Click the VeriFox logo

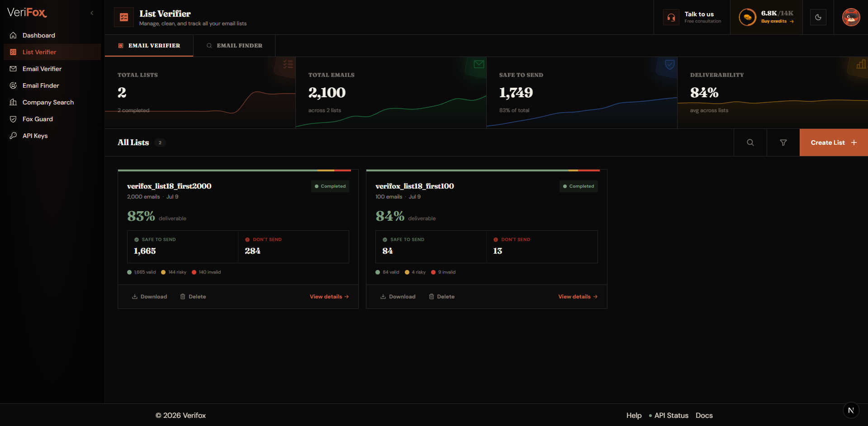[27, 13]
